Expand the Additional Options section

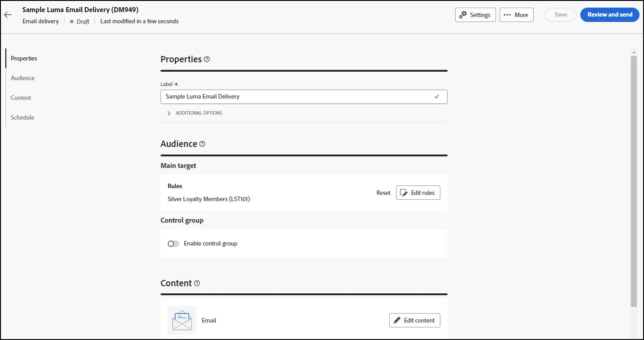(195, 113)
